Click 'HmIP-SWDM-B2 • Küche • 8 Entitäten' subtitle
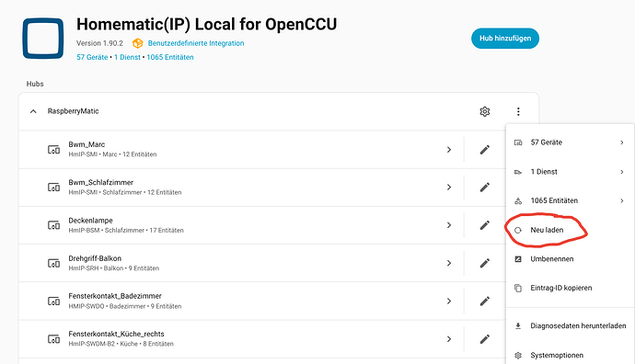 click(121, 344)
